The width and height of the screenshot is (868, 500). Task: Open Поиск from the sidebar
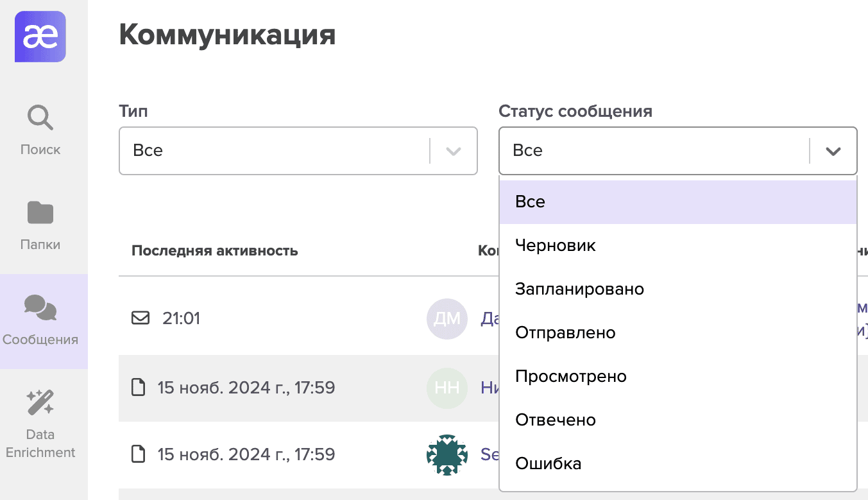click(x=40, y=130)
